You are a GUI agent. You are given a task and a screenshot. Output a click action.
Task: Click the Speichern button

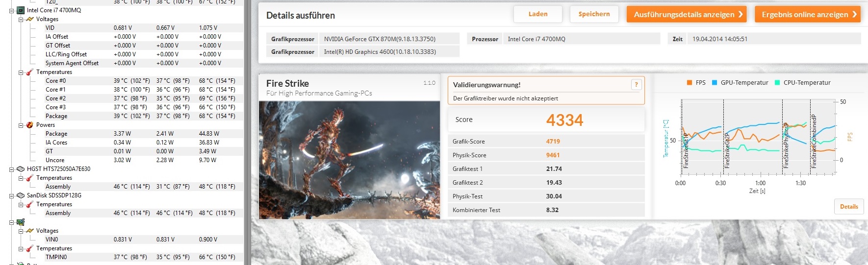(594, 14)
